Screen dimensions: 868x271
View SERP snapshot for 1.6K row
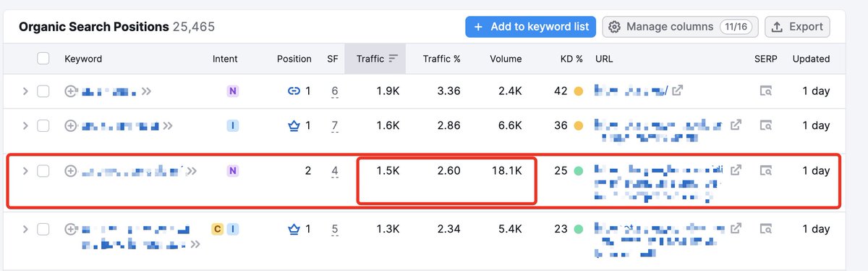click(x=765, y=125)
